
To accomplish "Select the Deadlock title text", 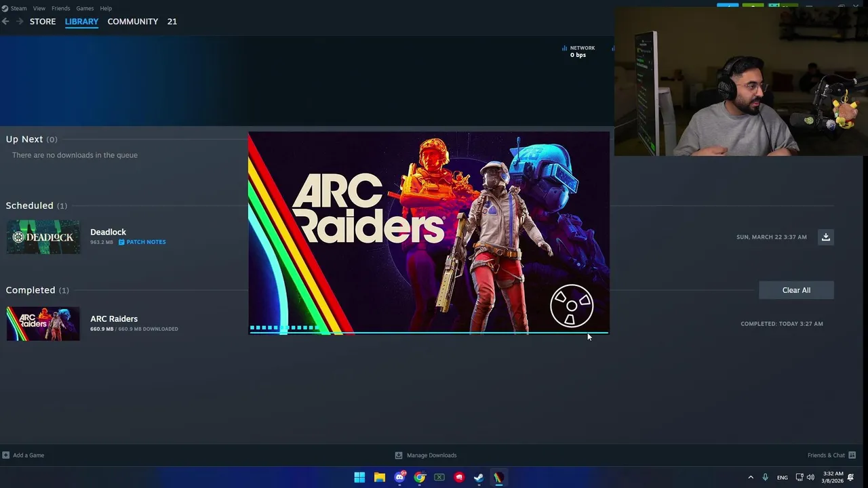I will pyautogui.click(x=108, y=232).
